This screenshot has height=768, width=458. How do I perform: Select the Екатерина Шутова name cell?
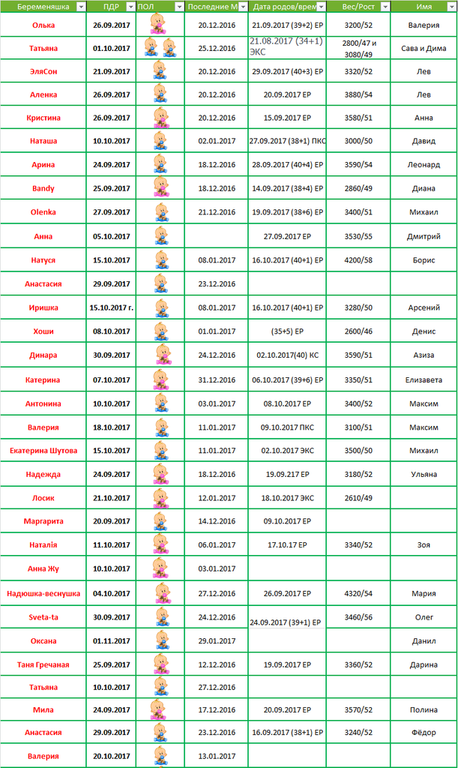43,451
